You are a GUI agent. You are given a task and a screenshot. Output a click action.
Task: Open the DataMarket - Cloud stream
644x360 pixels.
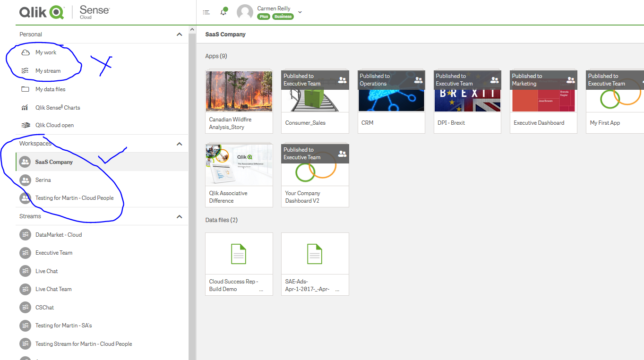(x=59, y=235)
